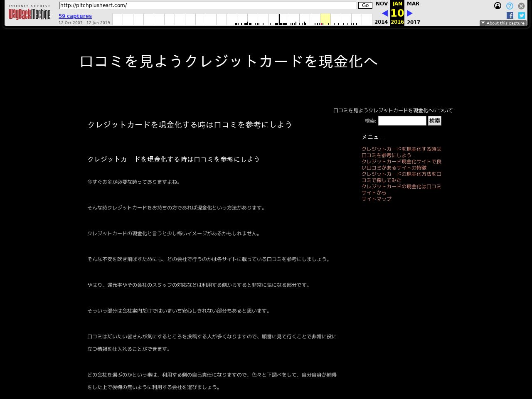Share capture on Facebook
532x399 pixels.
coord(510,15)
